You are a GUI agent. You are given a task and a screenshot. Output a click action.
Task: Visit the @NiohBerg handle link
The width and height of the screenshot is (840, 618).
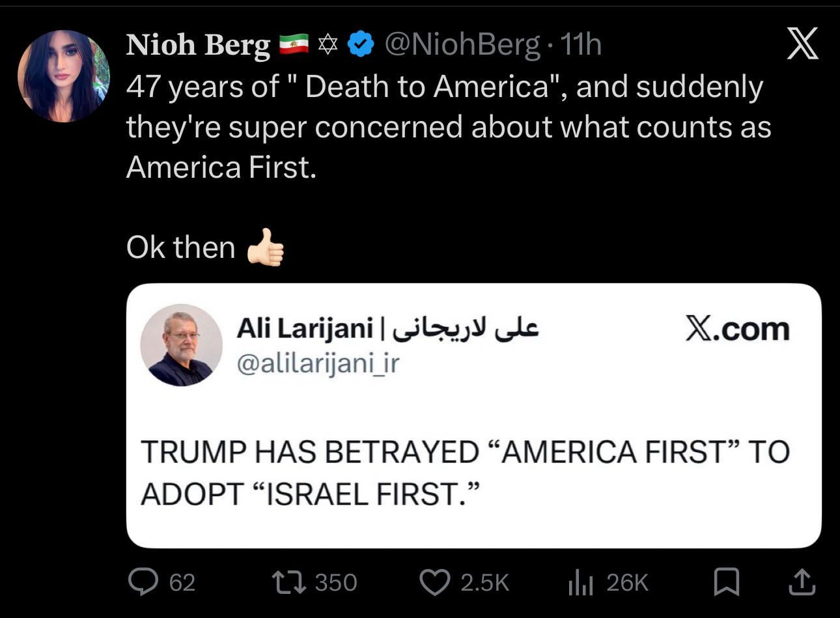tap(462, 44)
